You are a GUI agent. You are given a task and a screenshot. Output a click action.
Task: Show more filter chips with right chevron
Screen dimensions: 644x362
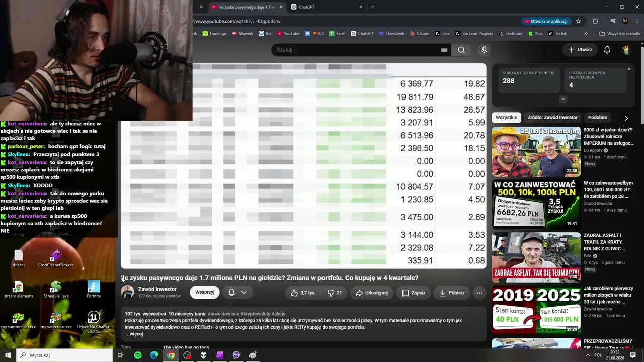[x=626, y=118]
